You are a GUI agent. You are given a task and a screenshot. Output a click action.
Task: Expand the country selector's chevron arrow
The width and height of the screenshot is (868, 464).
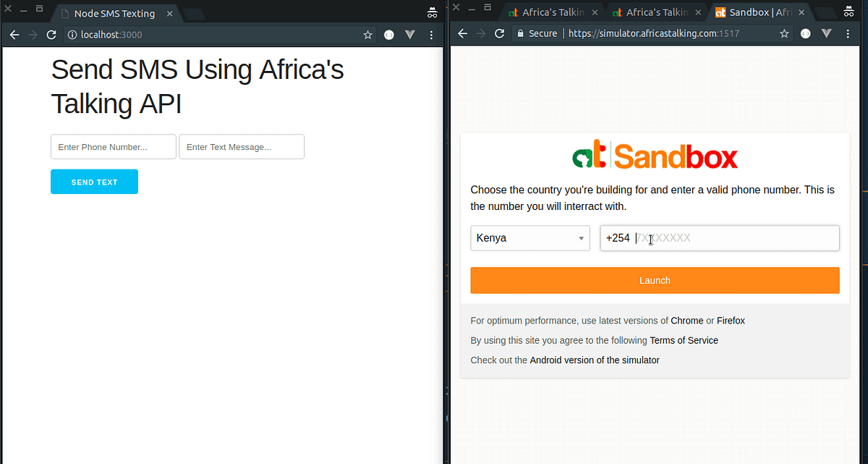pyautogui.click(x=580, y=237)
